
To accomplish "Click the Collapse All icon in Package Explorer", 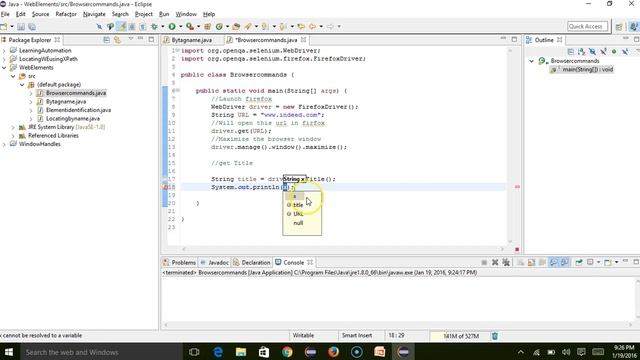I will point(107,40).
